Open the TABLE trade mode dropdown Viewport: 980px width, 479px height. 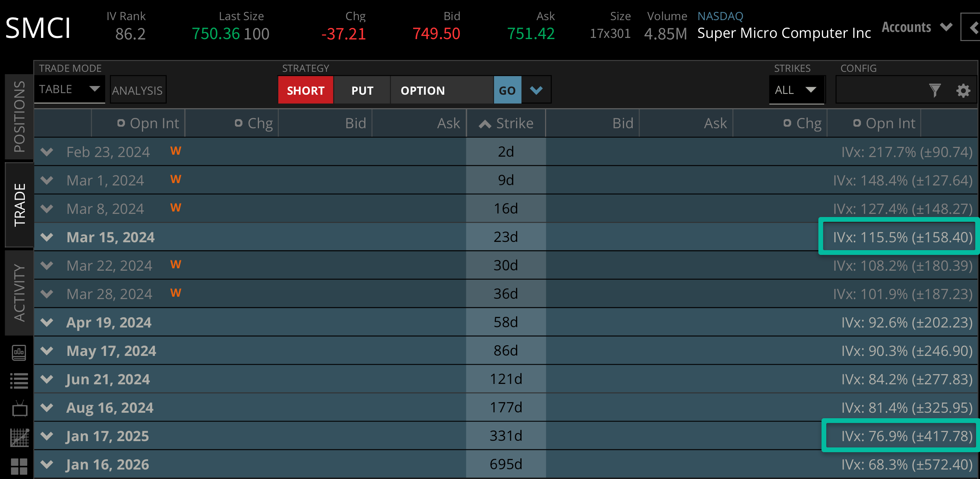[69, 89]
